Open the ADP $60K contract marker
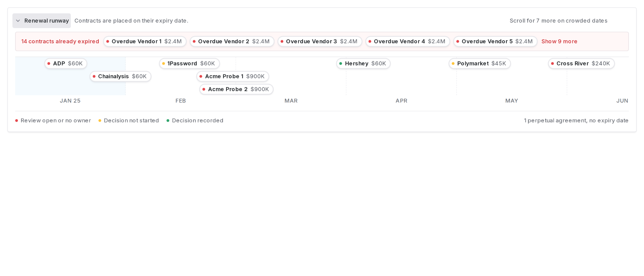The height and width of the screenshot is (276, 644). (x=66, y=63)
